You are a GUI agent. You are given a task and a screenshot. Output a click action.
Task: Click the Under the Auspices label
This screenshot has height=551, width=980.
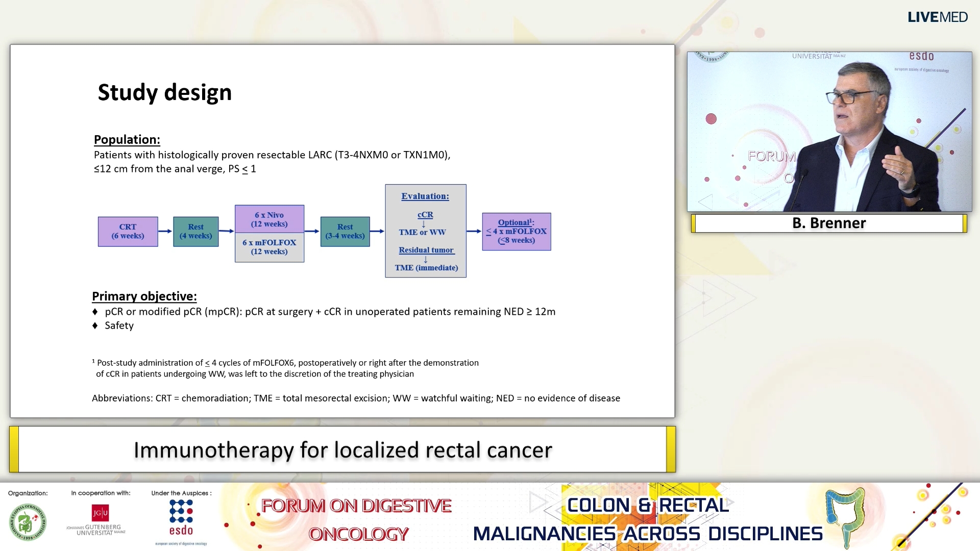click(181, 493)
